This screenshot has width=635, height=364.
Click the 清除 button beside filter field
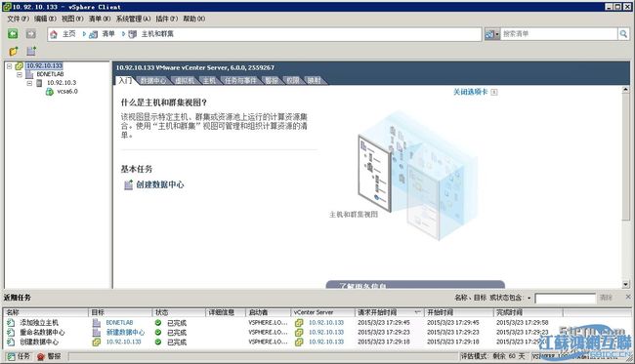pyautogui.click(x=606, y=298)
